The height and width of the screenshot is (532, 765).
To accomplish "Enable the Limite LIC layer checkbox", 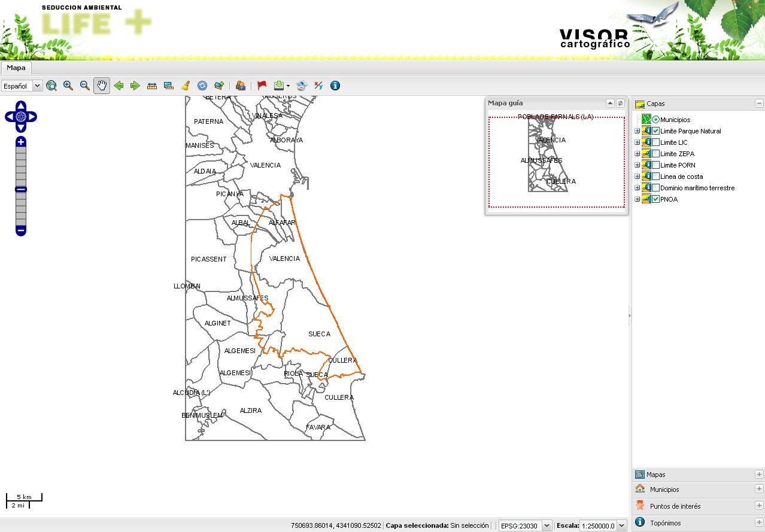I will tap(655, 142).
